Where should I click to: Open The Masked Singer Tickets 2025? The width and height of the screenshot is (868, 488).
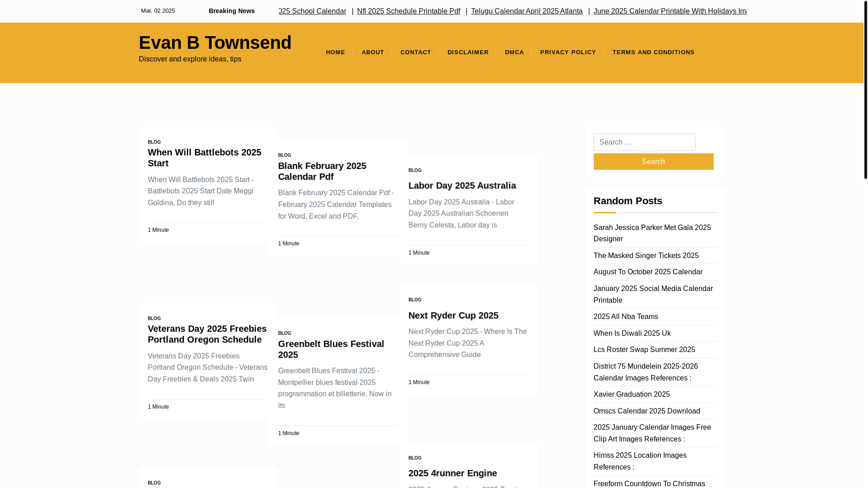pyautogui.click(x=646, y=256)
